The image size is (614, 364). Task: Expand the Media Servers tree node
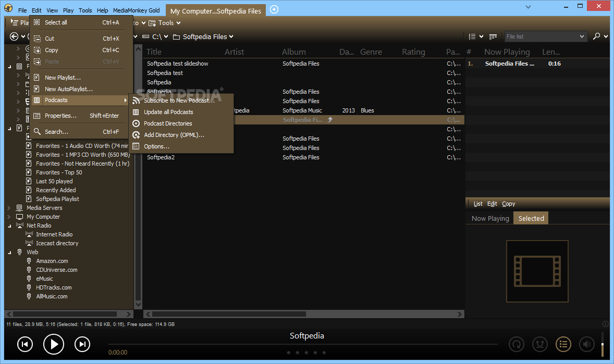[x=9, y=208]
